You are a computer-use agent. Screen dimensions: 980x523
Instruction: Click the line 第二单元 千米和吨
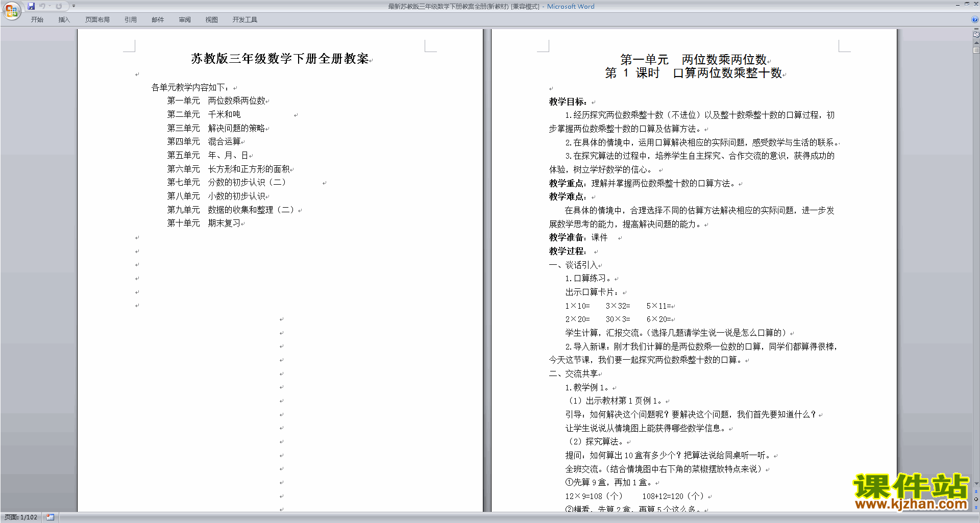[x=204, y=115]
